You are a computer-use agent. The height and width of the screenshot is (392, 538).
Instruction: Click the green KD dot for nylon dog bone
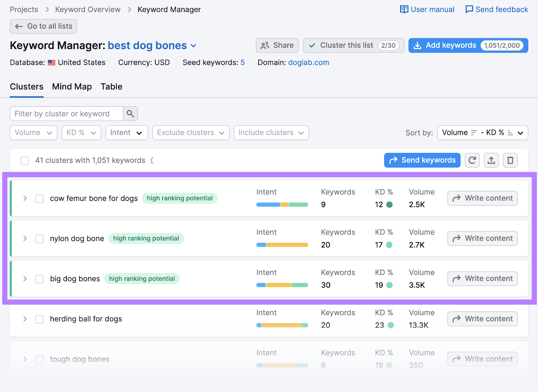coord(389,245)
